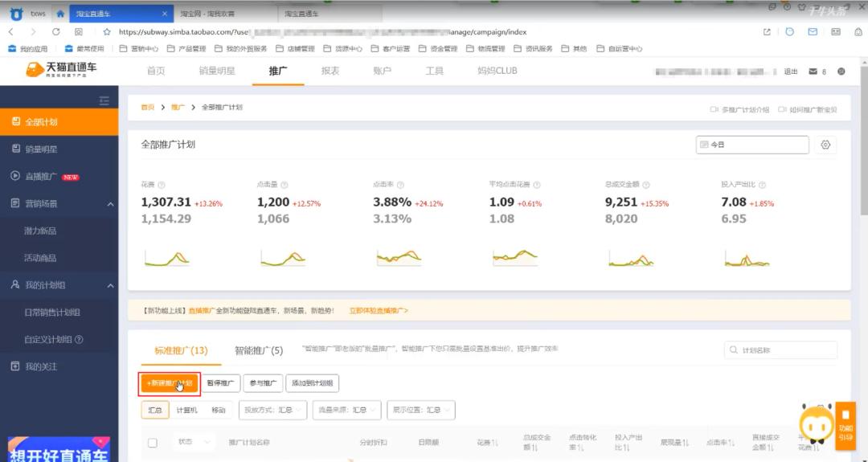Click the help icon next to 花费
Image resolution: width=868 pixels, height=462 pixels.
(161, 185)
